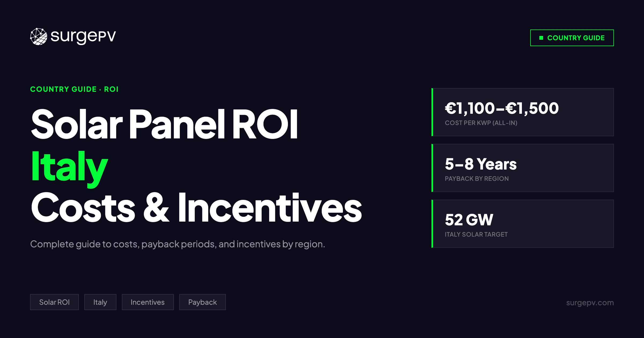Click the 'Costs & Incentives' headline
644x338 pixels.
point(196,208)
